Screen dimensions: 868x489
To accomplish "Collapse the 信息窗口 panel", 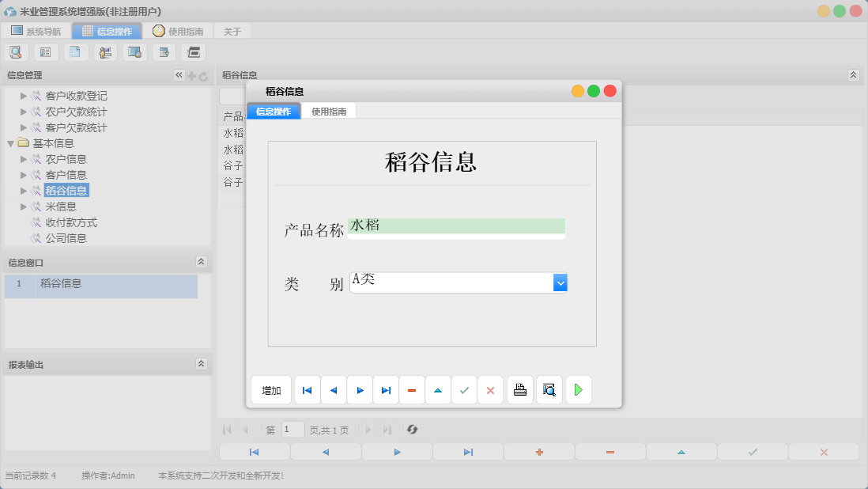I will (202, 261).
